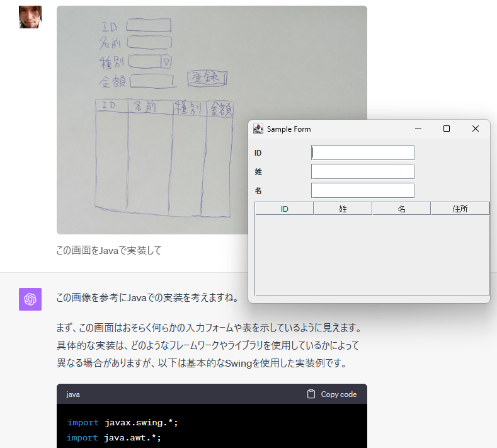
Task: Click the code line import javax.swing.*;
Action: pos(123,423)
